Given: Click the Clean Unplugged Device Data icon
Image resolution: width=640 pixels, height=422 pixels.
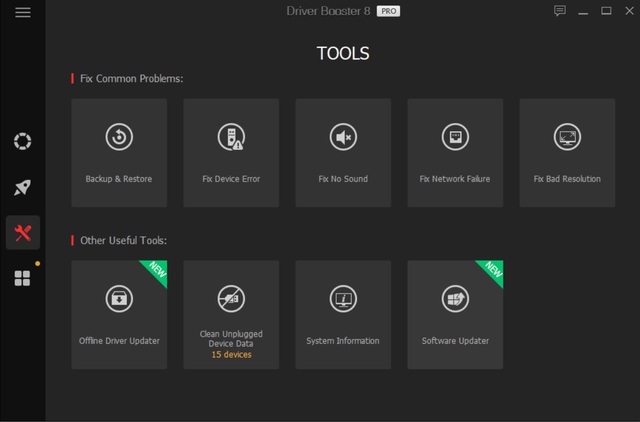Looking at the screenshot, I should click(231, 298).
